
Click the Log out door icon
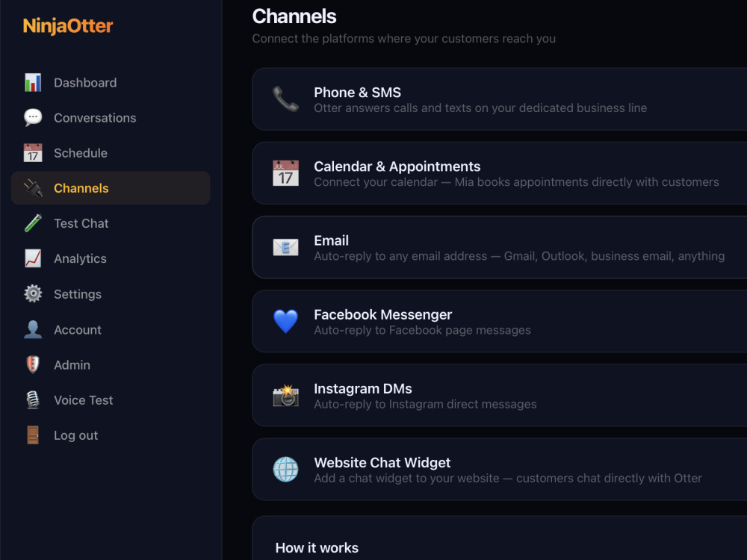pos(33,435)
